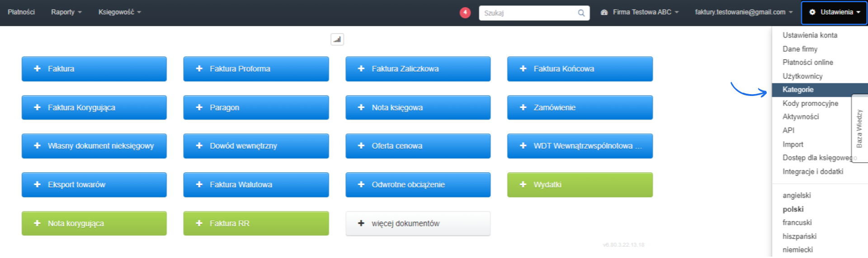Click the gear icon next to Ustawienia
This screenshot has height=258, width=868.
tap(812, 12)
